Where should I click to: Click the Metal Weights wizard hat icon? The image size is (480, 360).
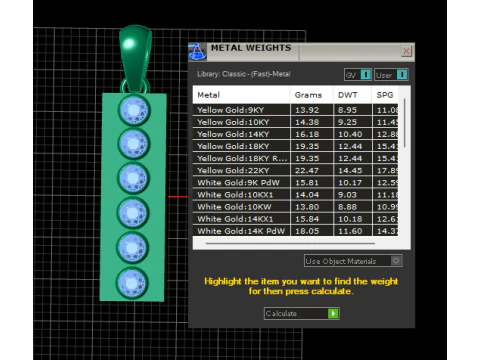[x=197, y=52]
